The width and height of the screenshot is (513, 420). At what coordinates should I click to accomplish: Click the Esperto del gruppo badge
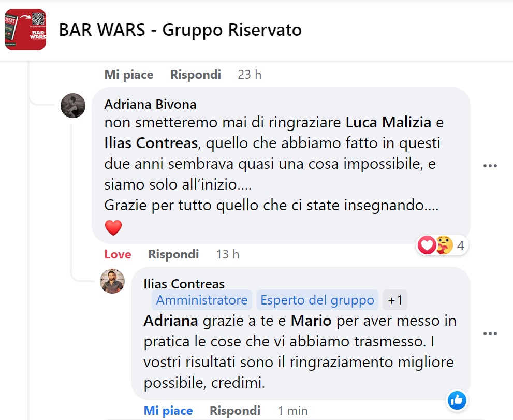tap(317, 300)
